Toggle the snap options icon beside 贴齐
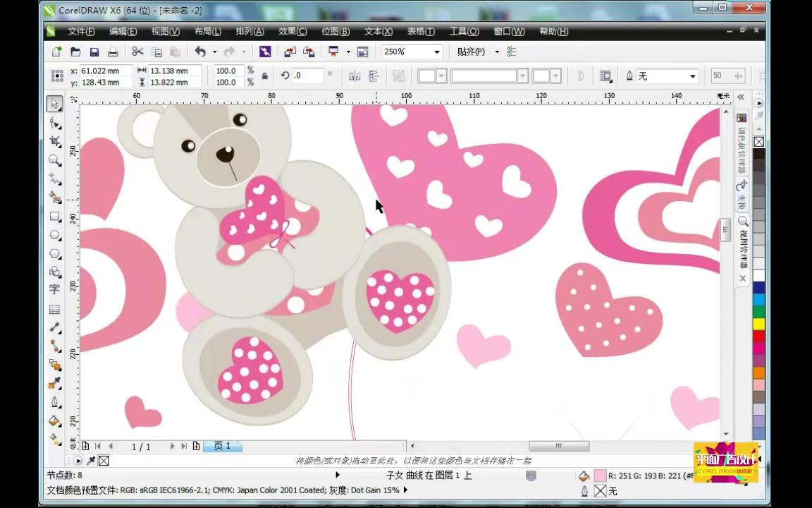Screen dimensions: 812x508 pos(512,52)
